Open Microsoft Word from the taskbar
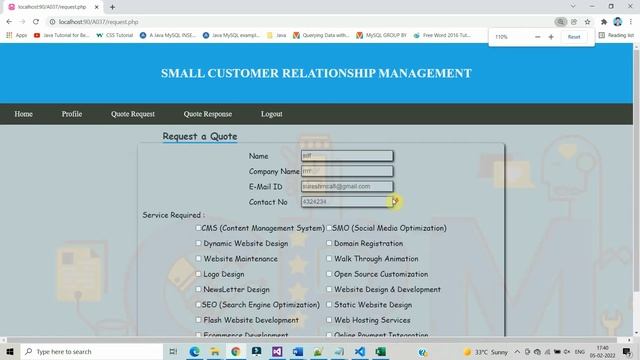Image resolution: width=640 pixels, height=360 pixels. coord(298,351)
